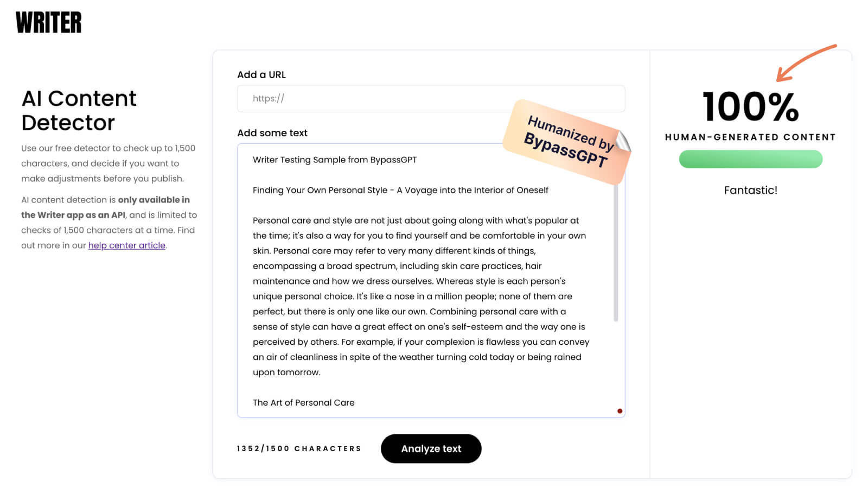Click the 'Add a URL' label

tap(261, 75)
